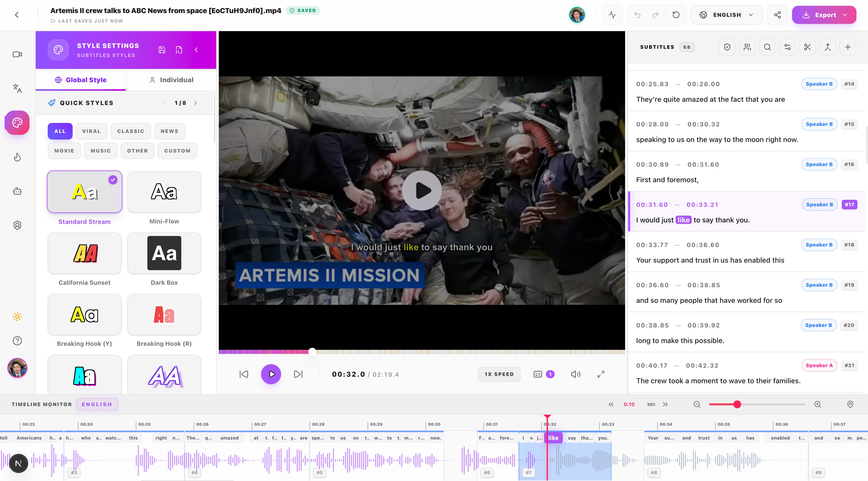Skip to the next subtitle
This screenshot has height=481, width=868.
pyautogui.click(x=298, y=374)
